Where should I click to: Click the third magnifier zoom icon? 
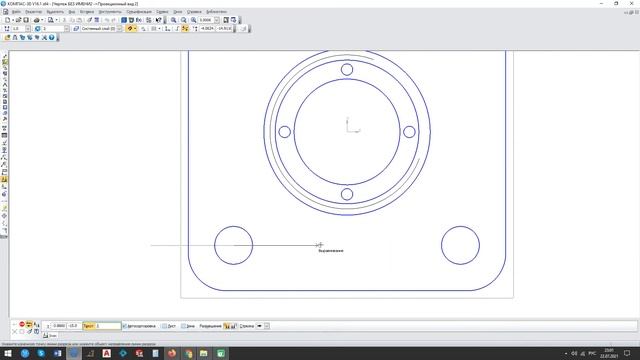click(x=193, y=20)
